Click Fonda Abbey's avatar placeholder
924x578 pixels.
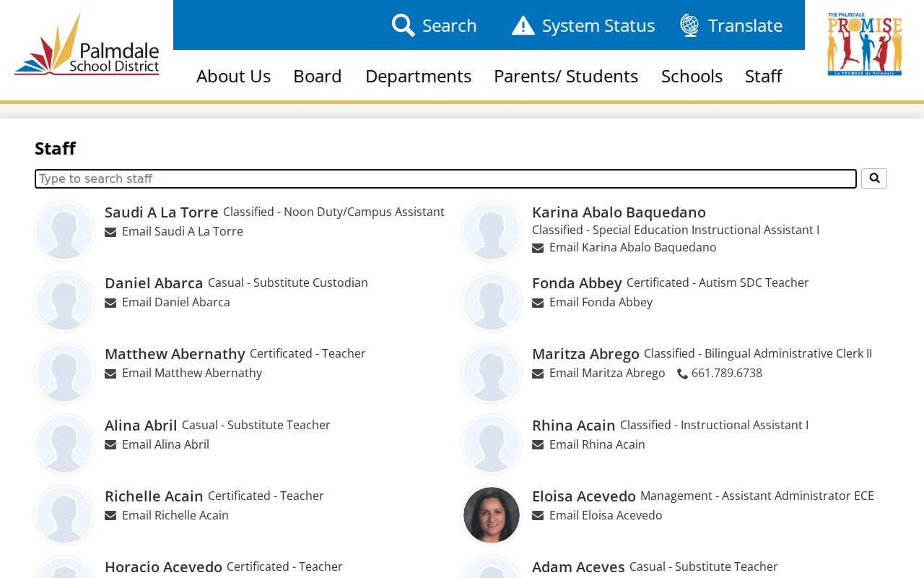(492, 302)
